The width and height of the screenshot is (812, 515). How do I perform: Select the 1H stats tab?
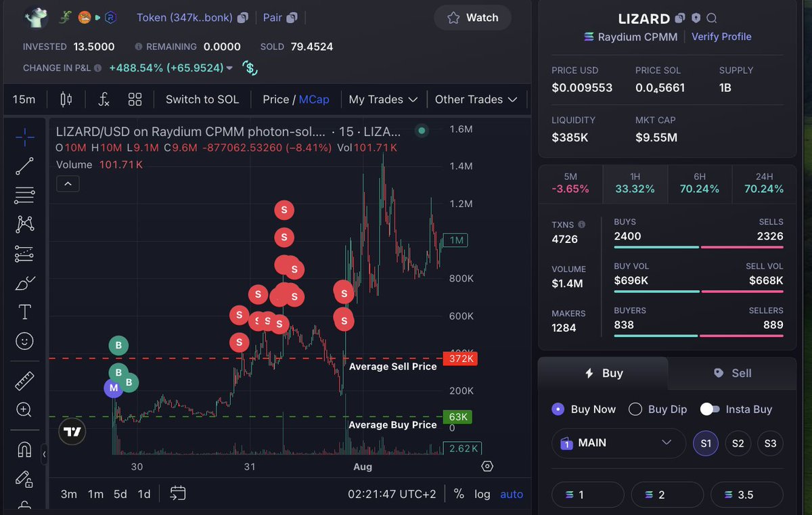[x=635, y=183]
